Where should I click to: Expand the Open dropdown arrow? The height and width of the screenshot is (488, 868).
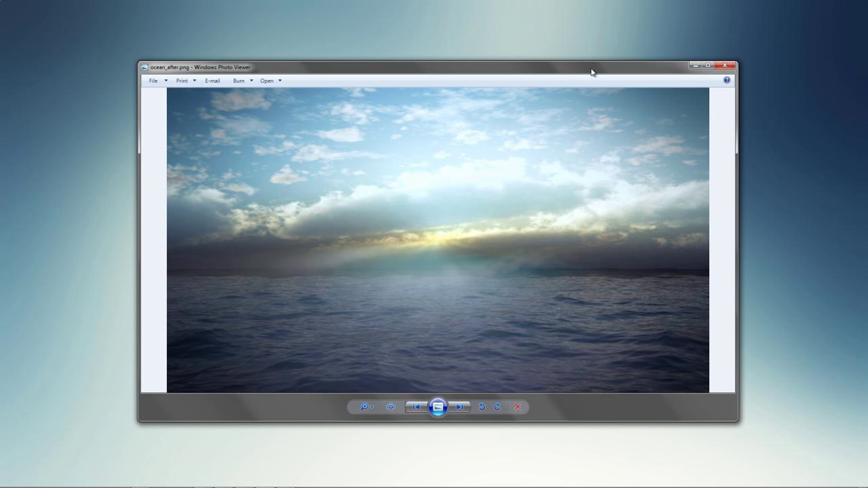tap(280, 81)
